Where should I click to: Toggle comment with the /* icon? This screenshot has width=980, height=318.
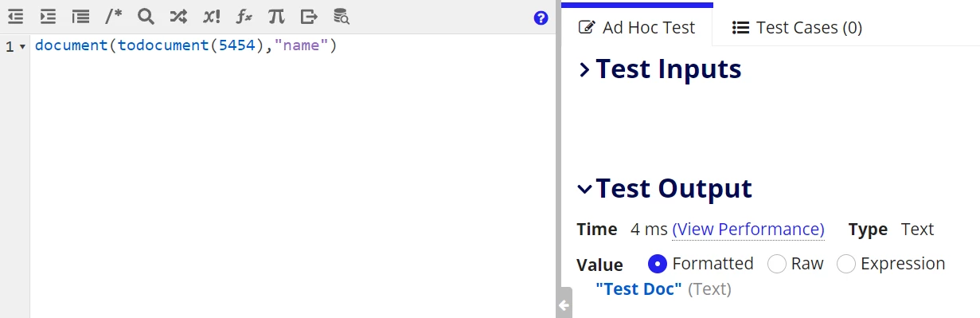tap(114, 16)
